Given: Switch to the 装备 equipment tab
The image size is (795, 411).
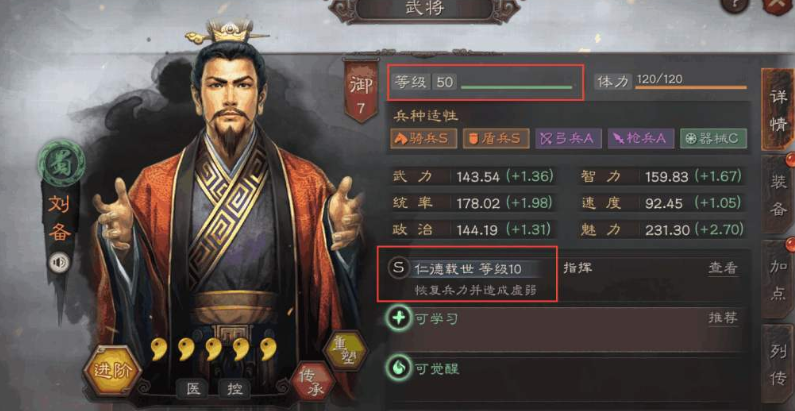Looking at the screenshot, I should click(778, 196).
